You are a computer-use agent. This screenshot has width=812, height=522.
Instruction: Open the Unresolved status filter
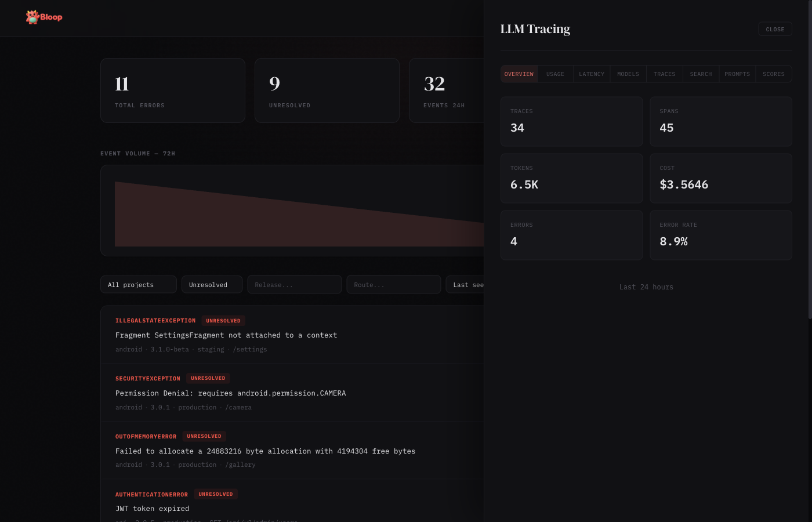(212, 284)
